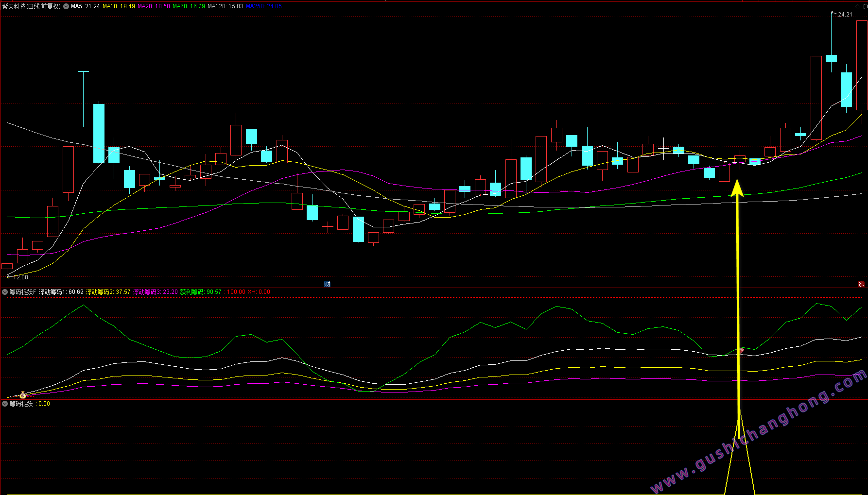Click the 紫天科技(日线.前复权) title text
Screen dimensions: 868x495
click(32, 6)
